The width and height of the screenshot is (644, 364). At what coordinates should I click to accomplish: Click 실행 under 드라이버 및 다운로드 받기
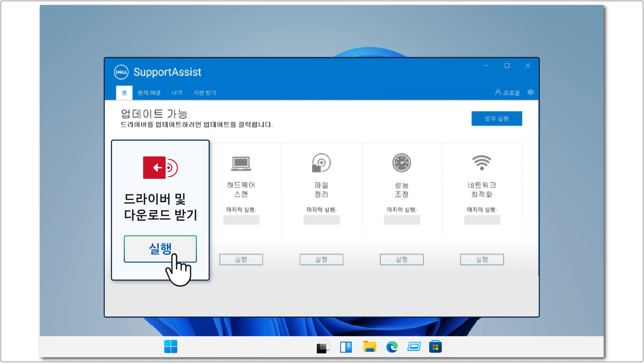160,249
